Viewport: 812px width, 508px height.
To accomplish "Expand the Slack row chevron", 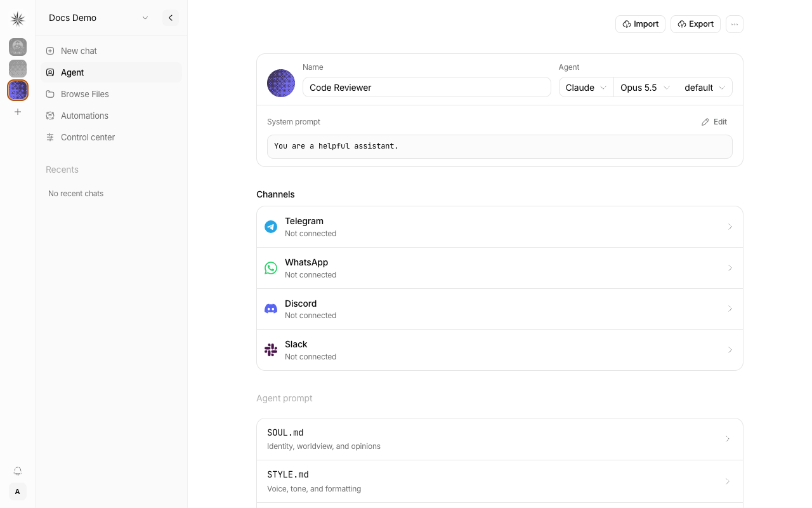I will (730, 350).
